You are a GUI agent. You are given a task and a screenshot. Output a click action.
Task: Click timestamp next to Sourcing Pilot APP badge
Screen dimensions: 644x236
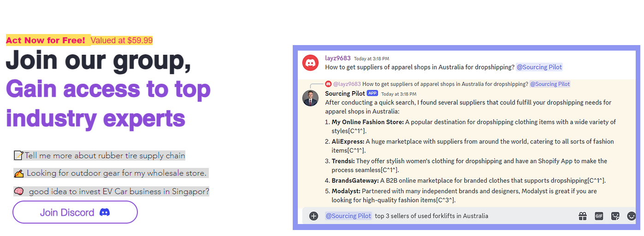(399, 94)
